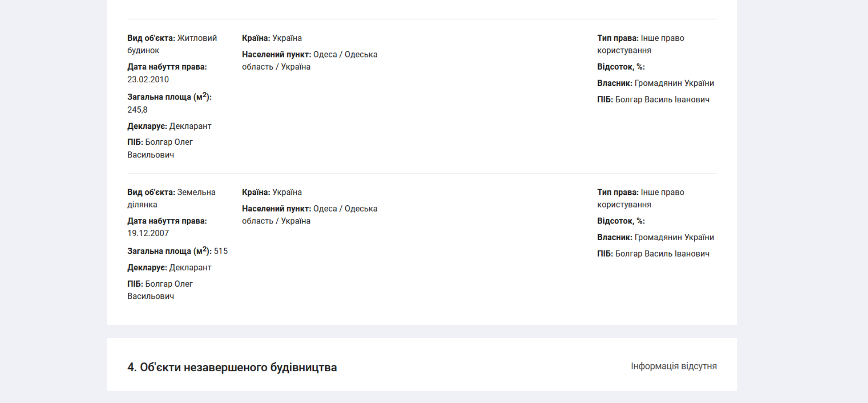Click "Болгар Василь Іванович" in the land plot record
Viewport: 868px width, 403px height.
(662, 254)
